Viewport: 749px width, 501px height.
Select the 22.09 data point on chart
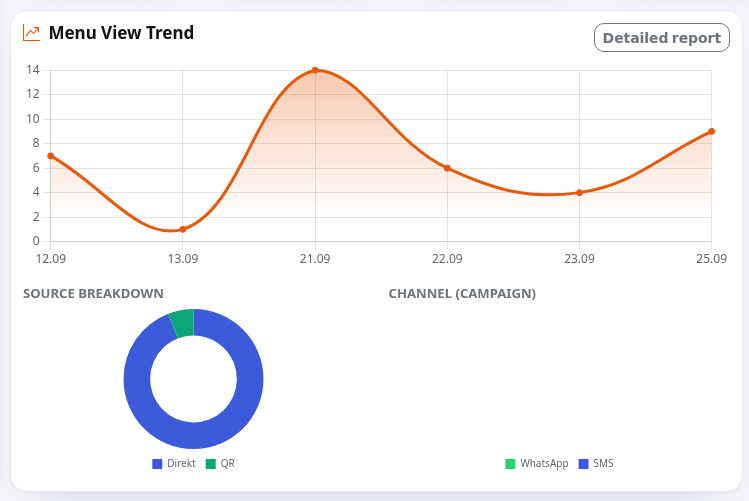pyautogui.click(x=447, y=168)
